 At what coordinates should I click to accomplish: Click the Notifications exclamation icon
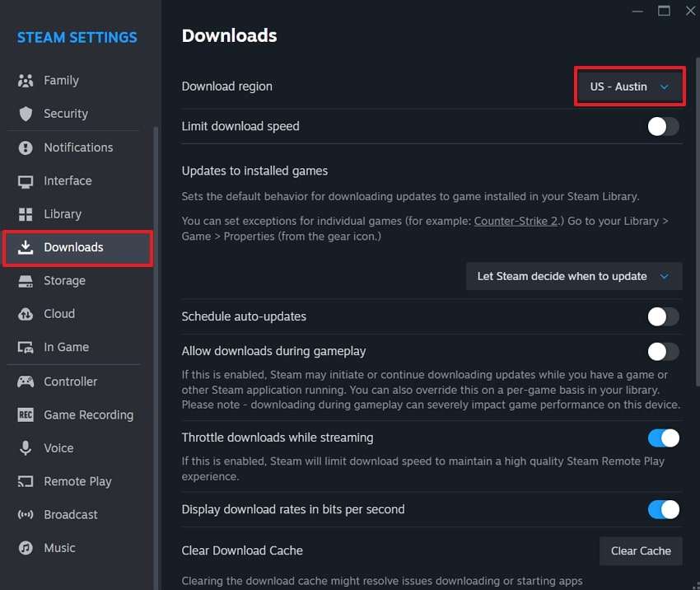pyautogui.click(x=26, y=147)
